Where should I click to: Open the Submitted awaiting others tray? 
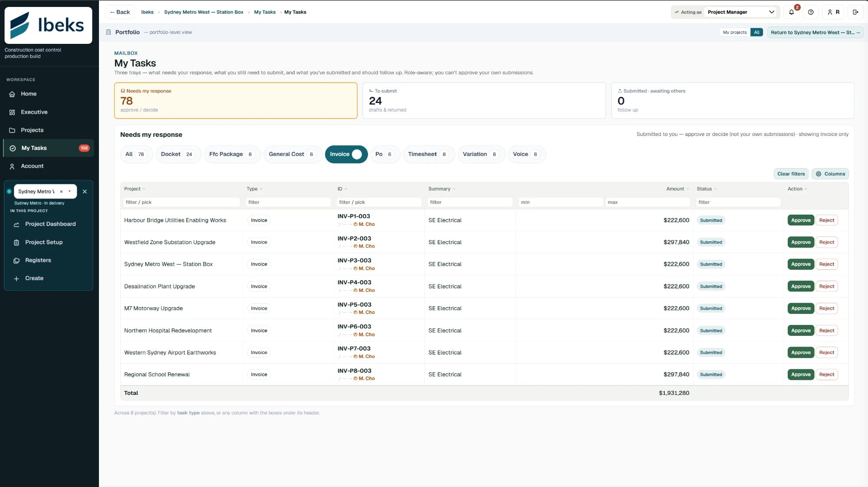(733, 100)
